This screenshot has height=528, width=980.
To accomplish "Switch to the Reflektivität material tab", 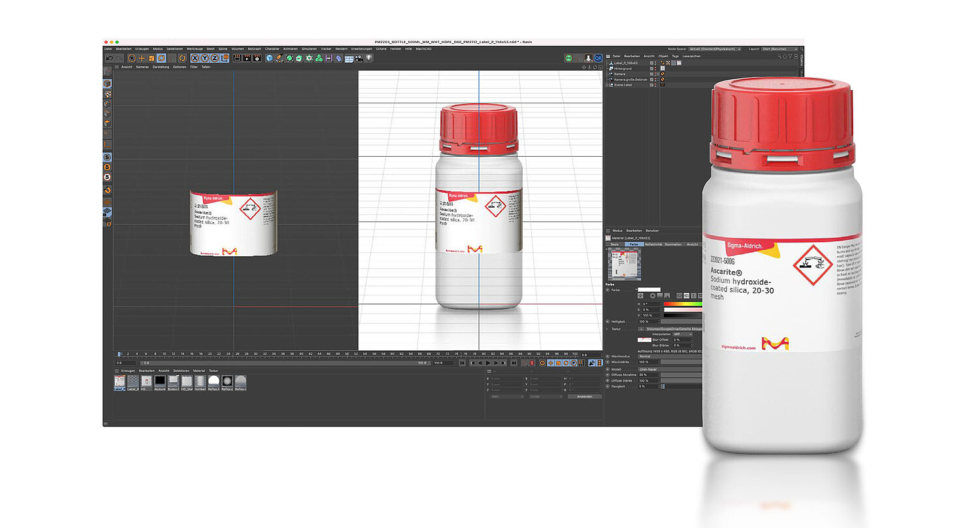I will (654, 244).
